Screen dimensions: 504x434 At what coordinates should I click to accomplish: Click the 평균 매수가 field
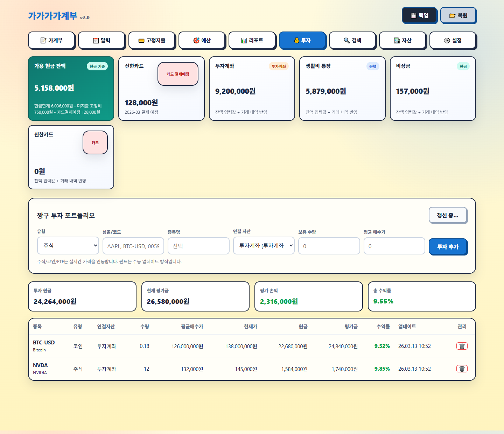[x=394, y=246]
